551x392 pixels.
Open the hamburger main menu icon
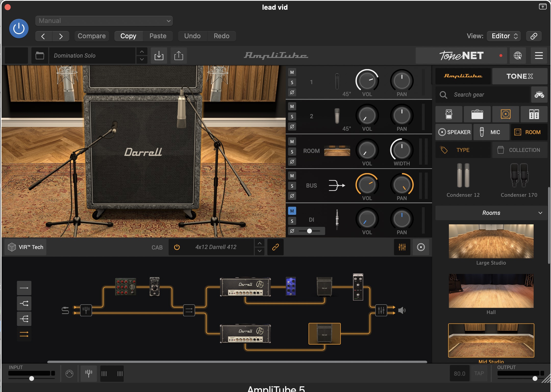point(539,56)
